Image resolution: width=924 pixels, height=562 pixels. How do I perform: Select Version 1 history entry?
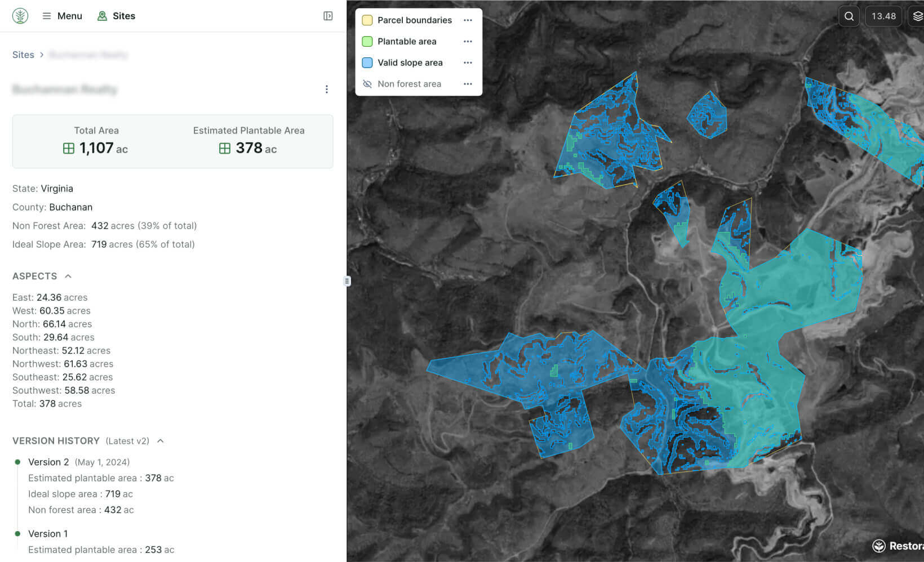48,533
